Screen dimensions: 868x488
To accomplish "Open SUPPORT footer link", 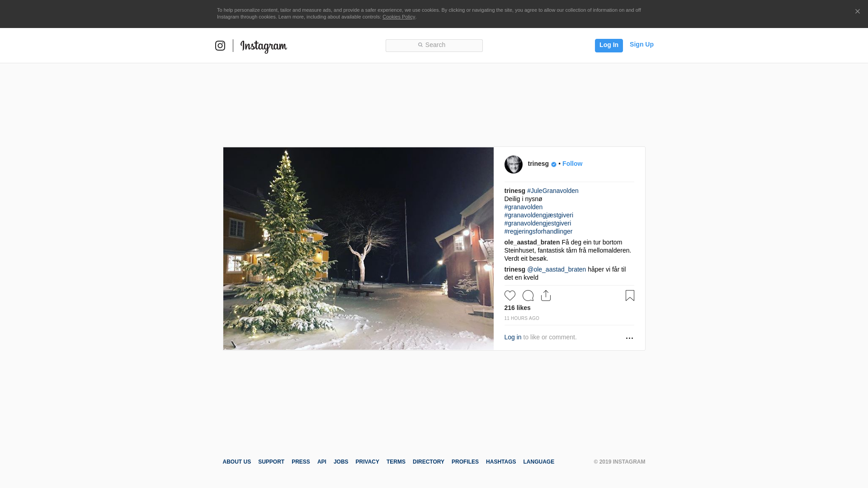I will [271, 462].
